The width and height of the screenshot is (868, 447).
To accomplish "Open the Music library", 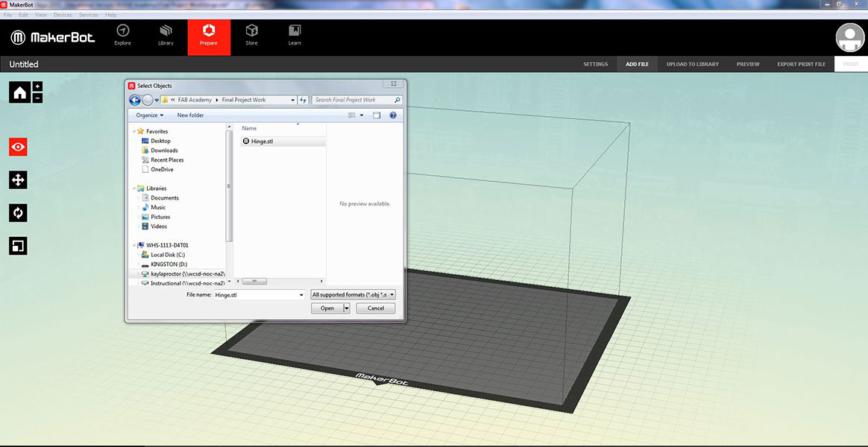I will click(x=158, y=207).
